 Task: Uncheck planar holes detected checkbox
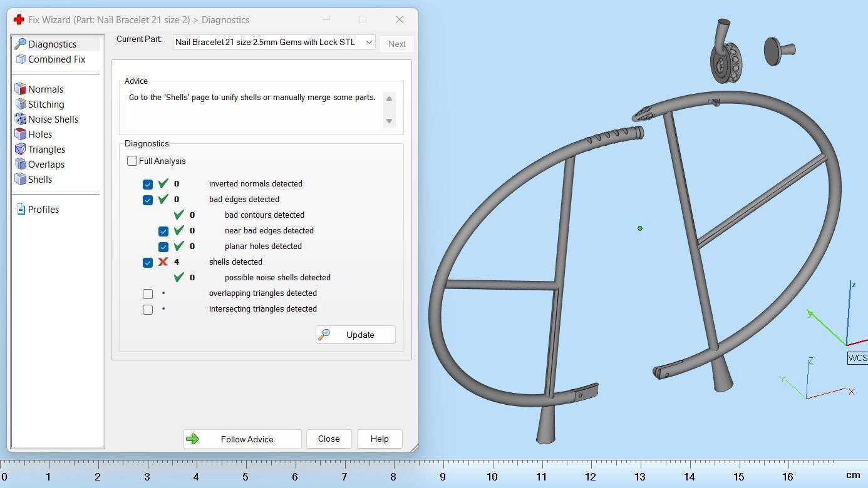[x=163, y=247]
